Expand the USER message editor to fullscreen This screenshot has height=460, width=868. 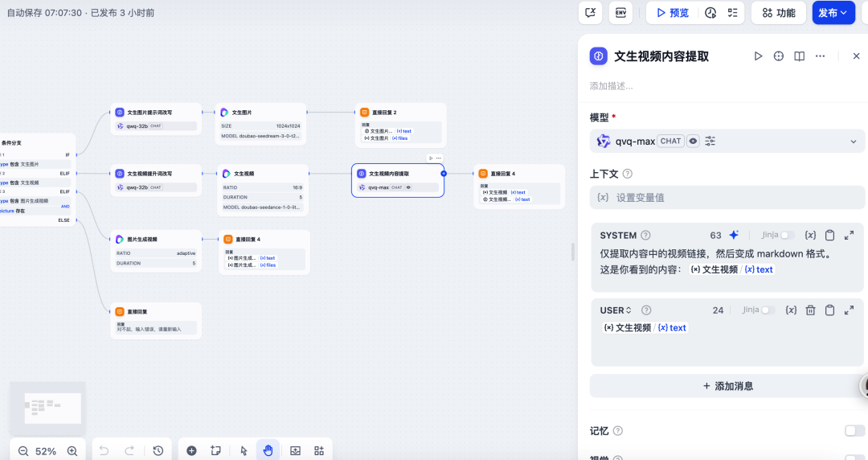(849, 310)
